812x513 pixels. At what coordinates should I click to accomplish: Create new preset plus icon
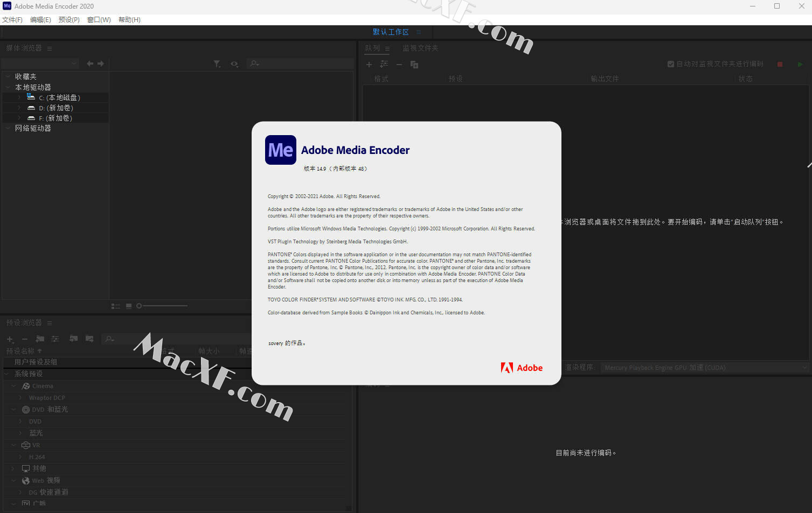pyautogui.click(x=10, y=339)
